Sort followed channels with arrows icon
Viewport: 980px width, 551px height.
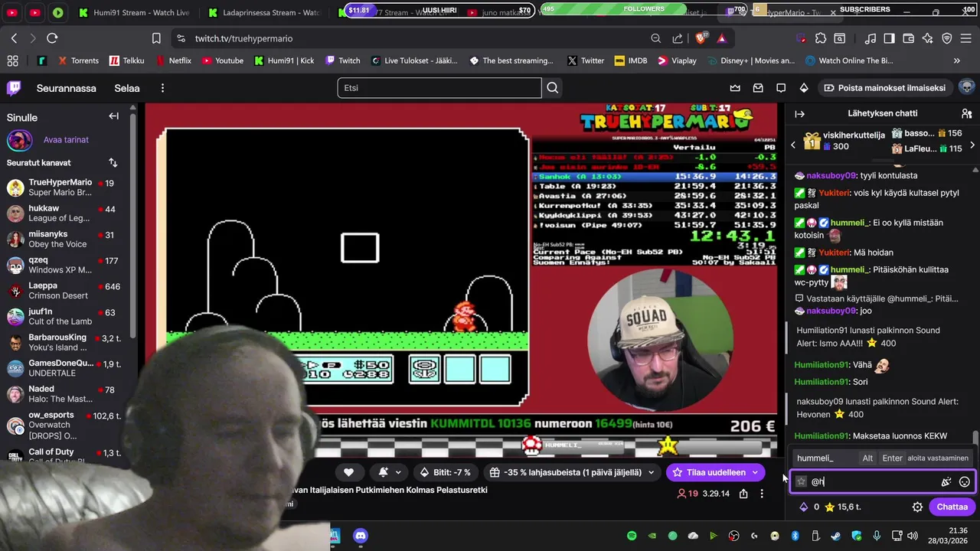coord(113,162)
